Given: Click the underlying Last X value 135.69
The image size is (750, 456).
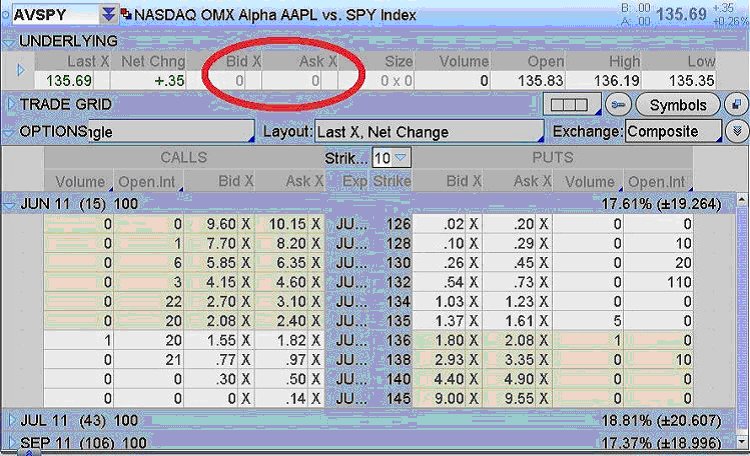Looking at the screenshot, I should point(69,80).
